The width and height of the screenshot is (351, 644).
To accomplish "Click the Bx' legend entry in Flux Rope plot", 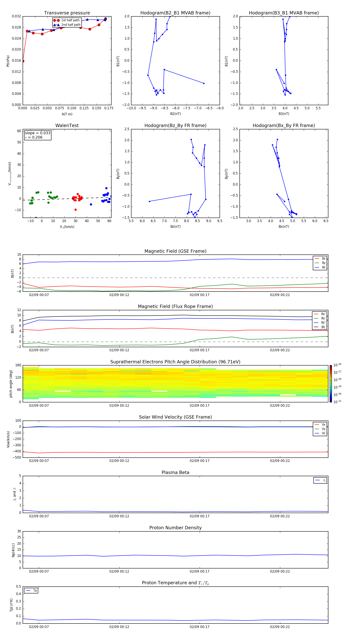I will 320,314.
